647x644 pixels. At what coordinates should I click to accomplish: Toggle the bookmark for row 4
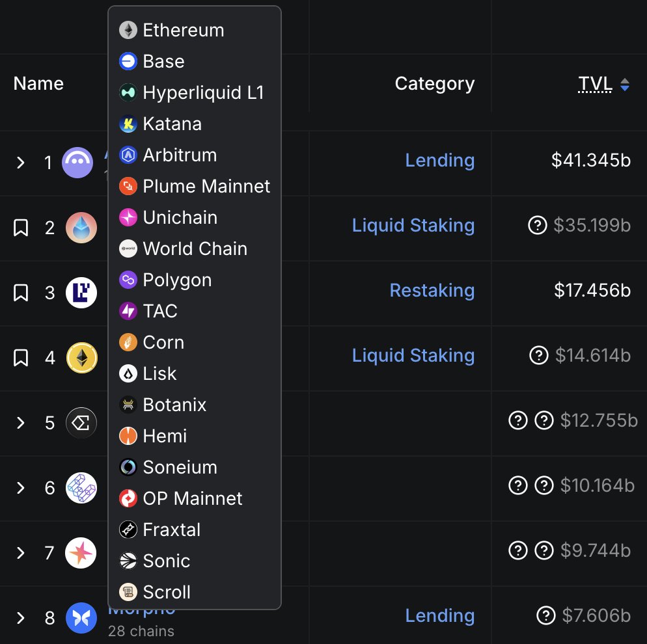(21, 358)
